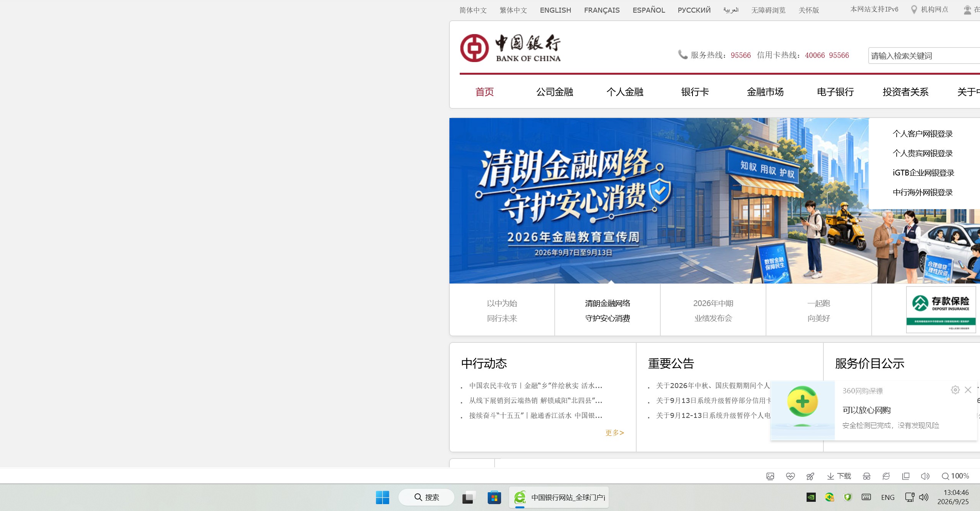Click the 360 green shield tray icon
The height and width of the screenshot is (511, 980).
point(848,497)
